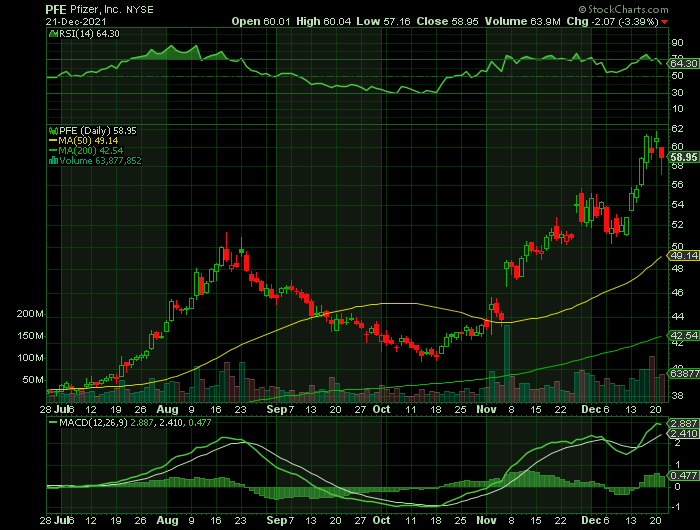Click the 42.54 MA(200) tag on the right axis
Image resolution: width=700 pixels, height=530 pixels.
click(x=683, y=335)
